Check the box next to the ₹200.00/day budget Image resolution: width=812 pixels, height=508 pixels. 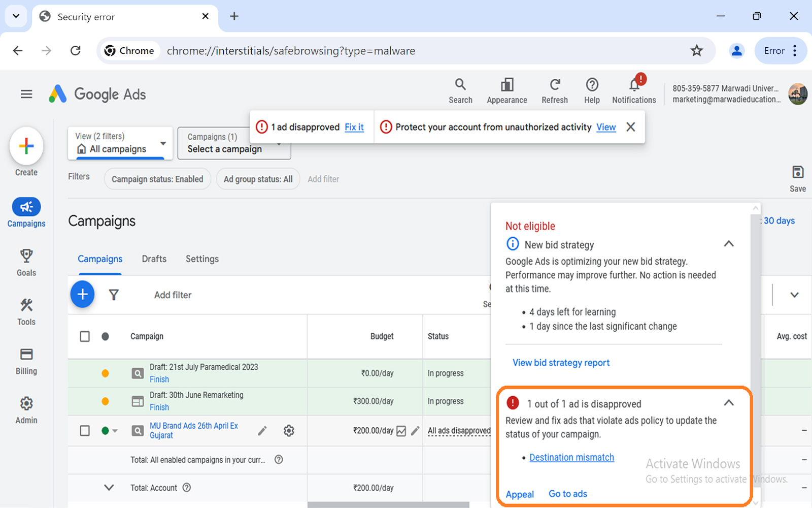400,430
